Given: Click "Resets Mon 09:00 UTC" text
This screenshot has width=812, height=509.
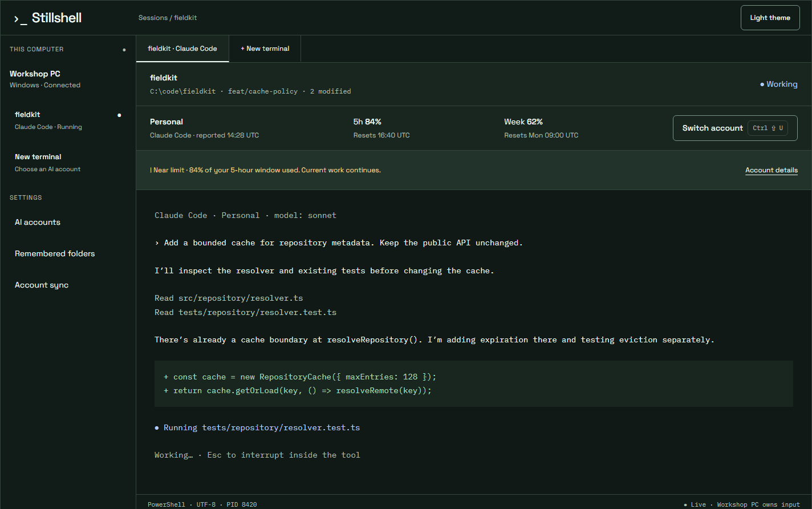Looking at the screenshot, I should click(541, 135).
